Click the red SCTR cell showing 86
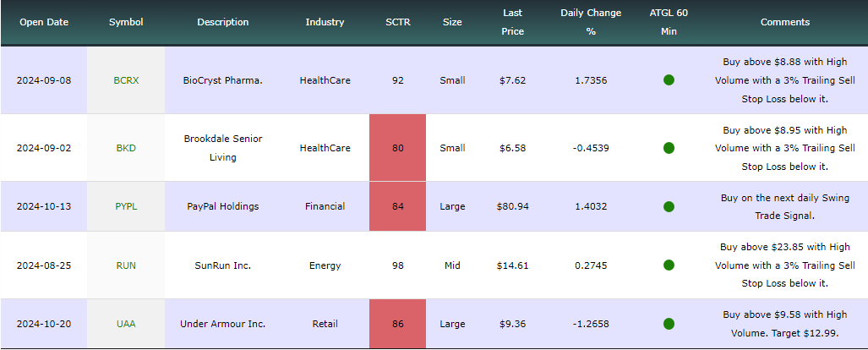Viewport: 868px width, 350px height. (397, 324)
